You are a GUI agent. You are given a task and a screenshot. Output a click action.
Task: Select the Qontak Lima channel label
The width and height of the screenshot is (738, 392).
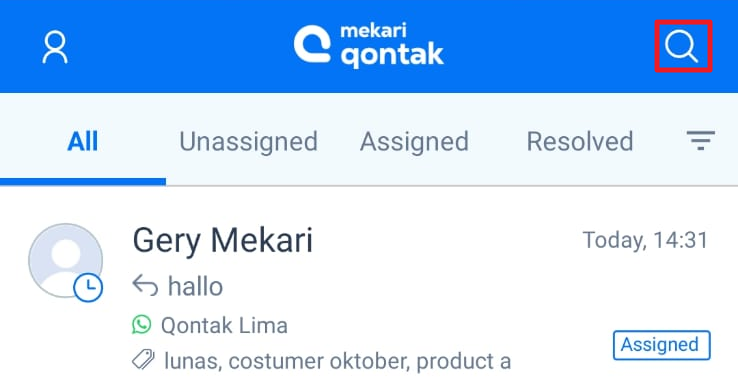pyautogui.click(x=224, y=325)
